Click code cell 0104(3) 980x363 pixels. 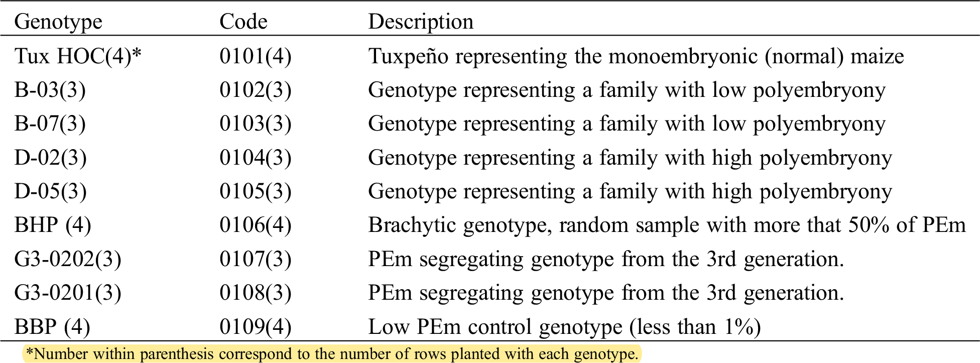[x=255, y=158]
